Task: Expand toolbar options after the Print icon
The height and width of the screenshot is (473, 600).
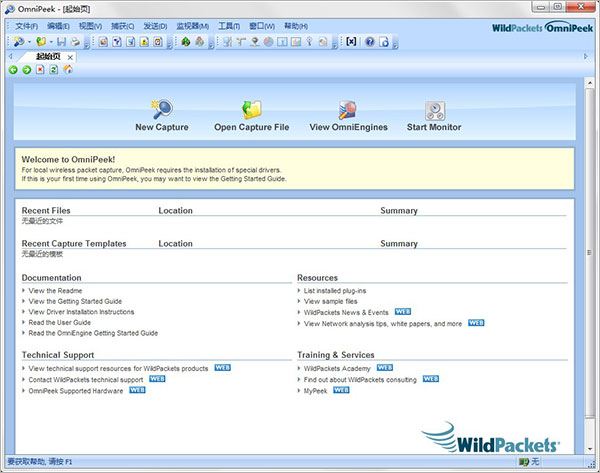Action: pyautogui.click(x=87, y=44)
